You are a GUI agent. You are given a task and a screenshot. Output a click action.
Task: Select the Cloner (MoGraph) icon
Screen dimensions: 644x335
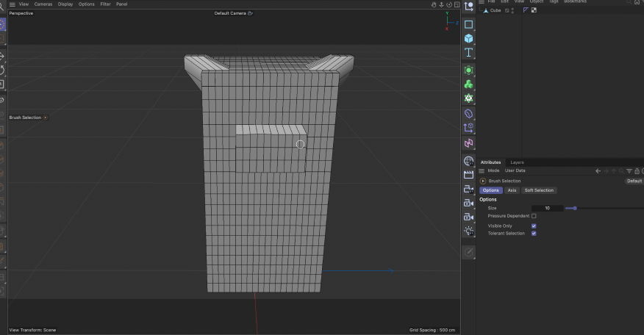(468, 84)
